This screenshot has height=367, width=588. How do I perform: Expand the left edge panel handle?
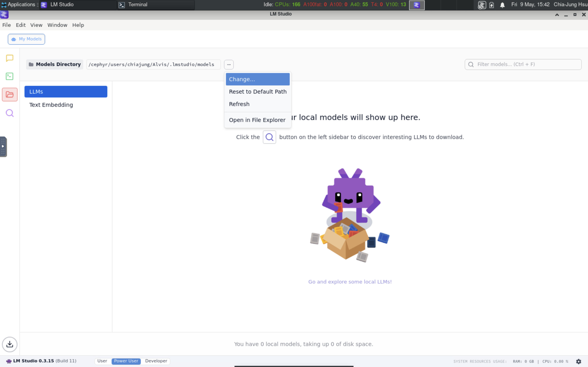point(3,147)
